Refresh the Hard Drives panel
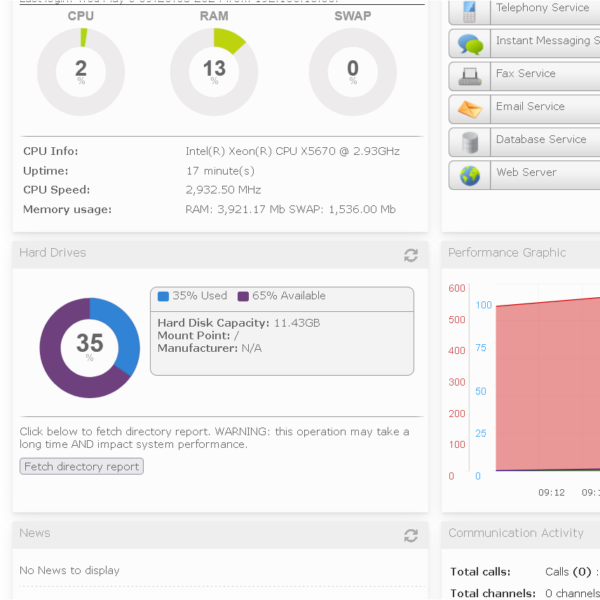600x600 pixels. pyautogui.click(x=410, y=255)
